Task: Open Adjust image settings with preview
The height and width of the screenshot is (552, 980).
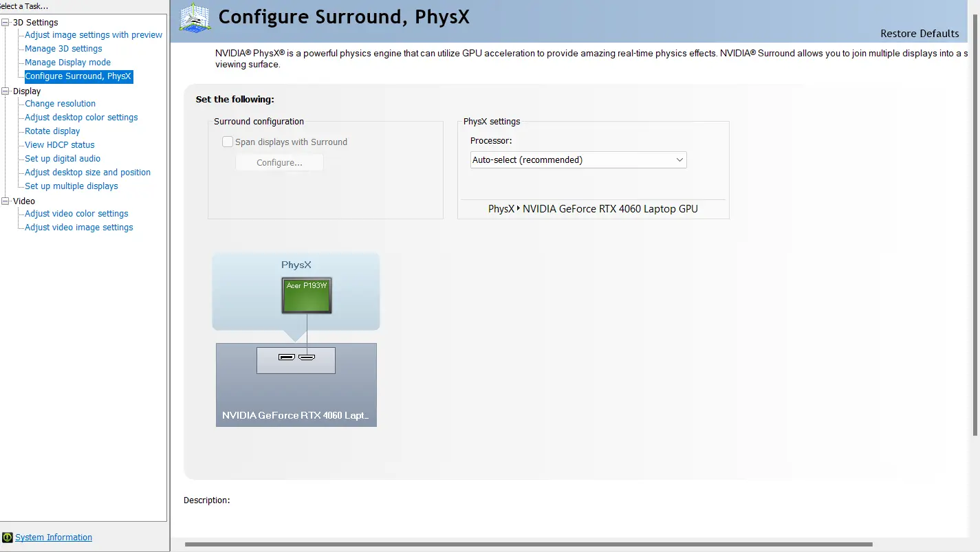Action: coord(94,35)
